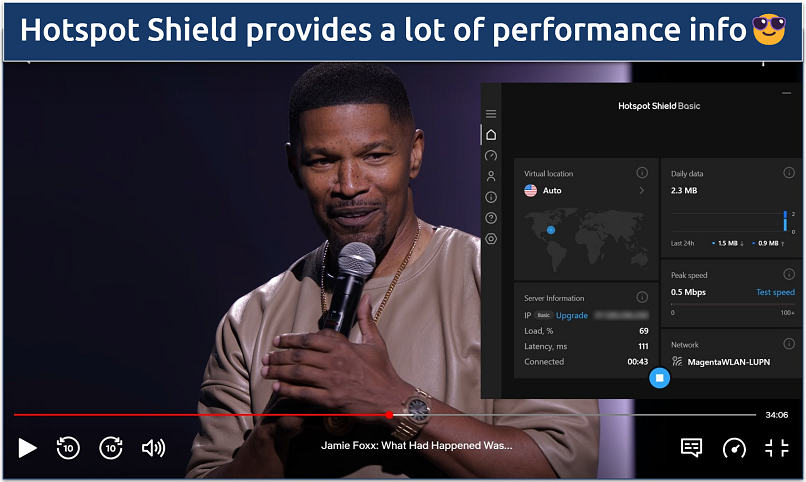This screenshot has width=806, height=482.
Task: Open Hotspot Shield settings gear
Action: coord(491,239)
